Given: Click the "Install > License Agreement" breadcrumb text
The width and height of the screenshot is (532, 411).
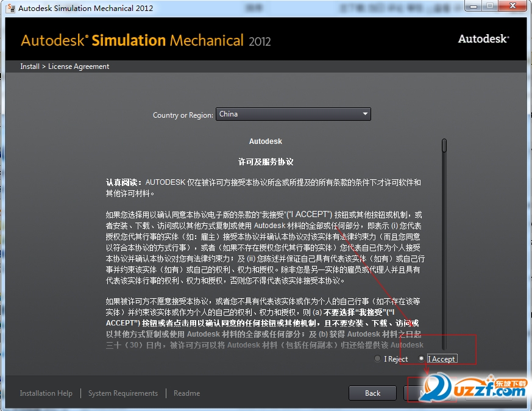Looking at the screenshot, I should tap(65, 66).
